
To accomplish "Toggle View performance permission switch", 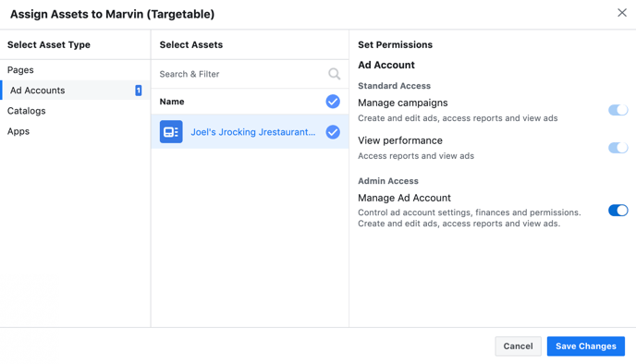I will click(x=618, y=148).
